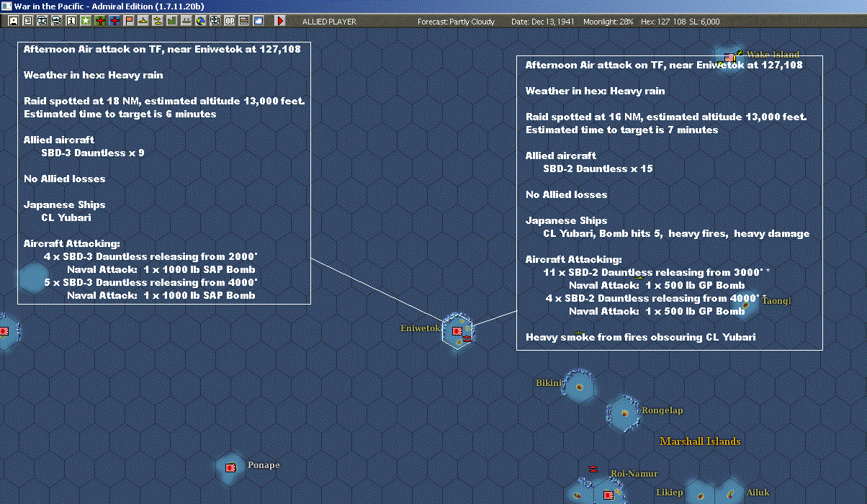Select the red plane on blue icon
Image resolution: width=867 pixels, height=504 pixels.
(114, 21)
